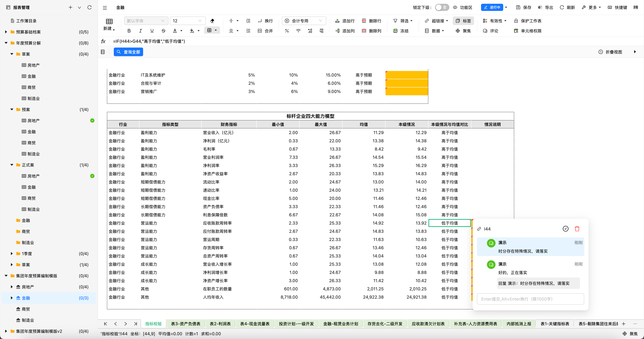
Task: Click the strikethrough icon
Action: (164, 31)
